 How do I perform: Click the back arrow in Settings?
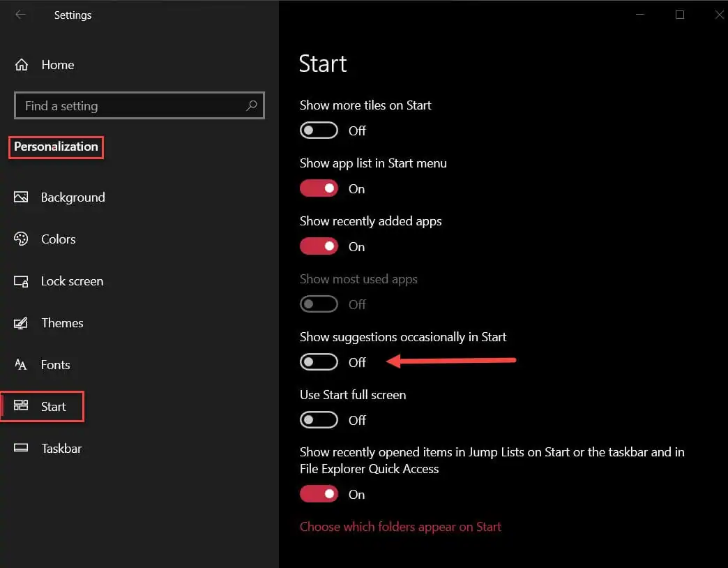tap(20, 15)
